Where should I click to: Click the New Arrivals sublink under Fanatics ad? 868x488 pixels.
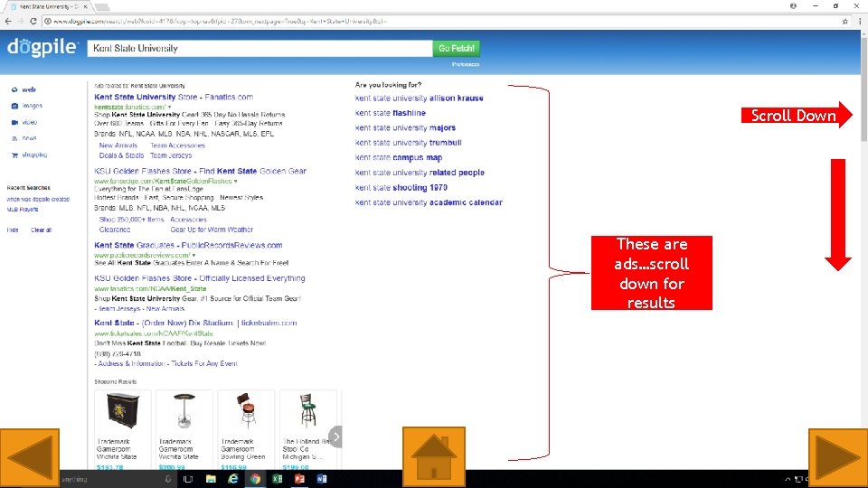coord(118,145)
